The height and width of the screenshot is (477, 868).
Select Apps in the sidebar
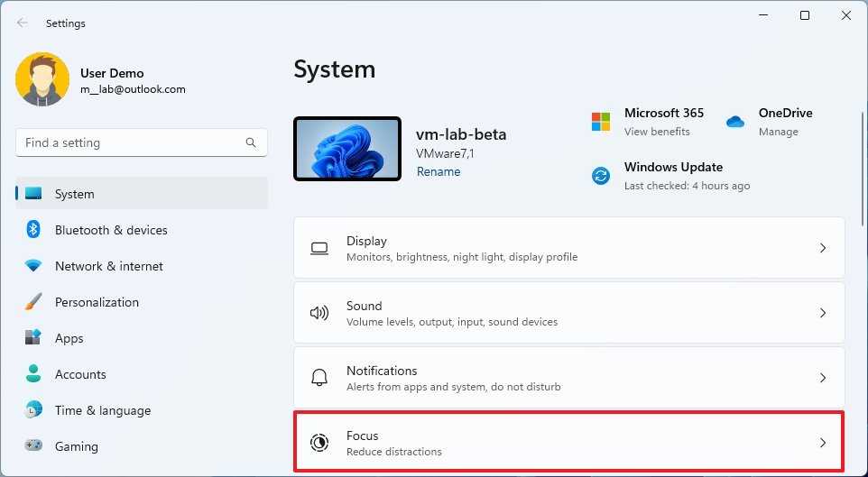[x=69, y=338]
